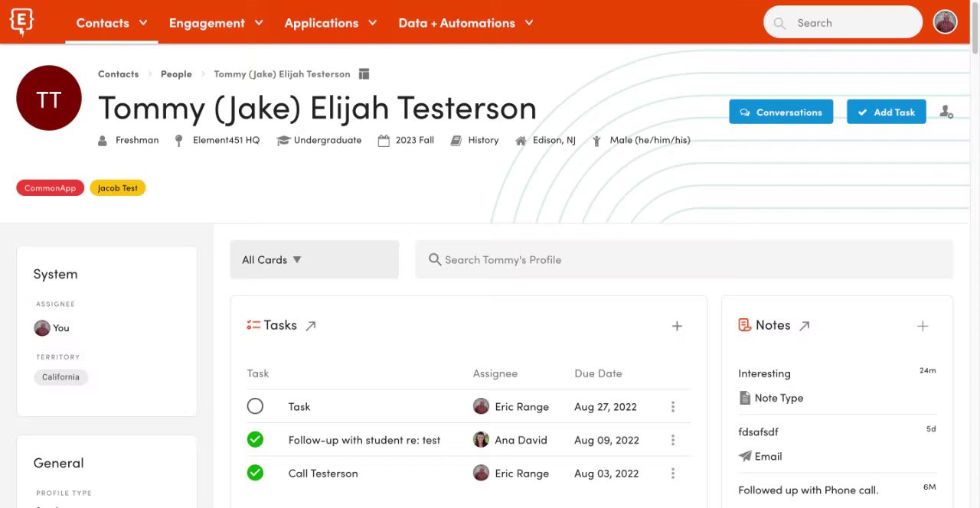
Task: Click the layout icon beside breadcrumb name
Action: tap(364, 74)
